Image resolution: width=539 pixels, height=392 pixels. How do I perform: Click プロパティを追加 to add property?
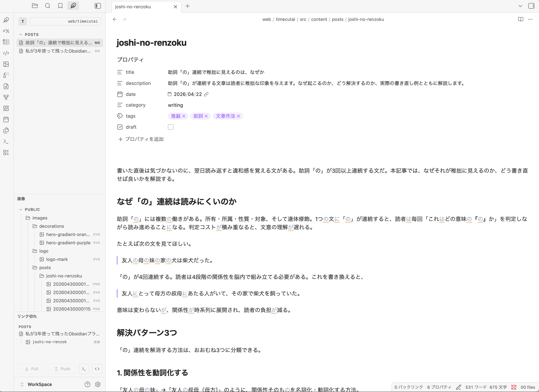pyautogui.click(x=141, y=139)
